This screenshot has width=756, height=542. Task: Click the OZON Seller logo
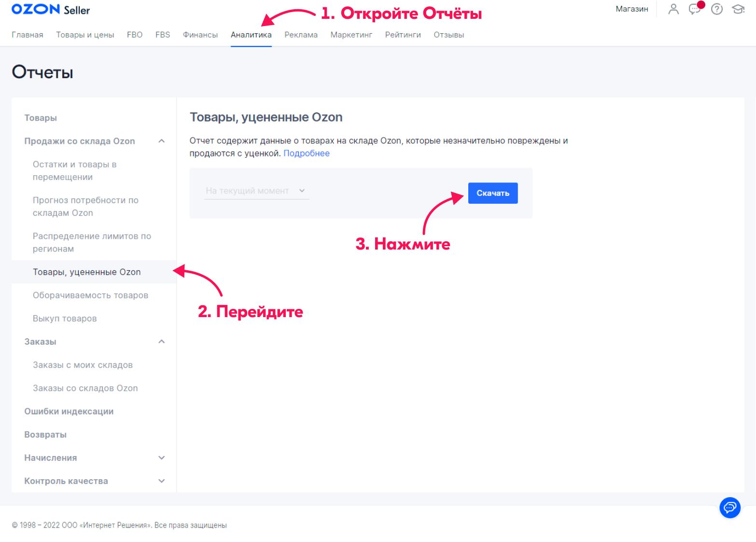click(51, 10)
